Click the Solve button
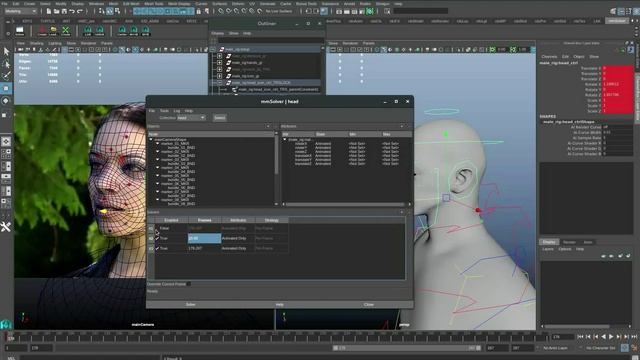640x360 pixels. click(x=190, y=304)
